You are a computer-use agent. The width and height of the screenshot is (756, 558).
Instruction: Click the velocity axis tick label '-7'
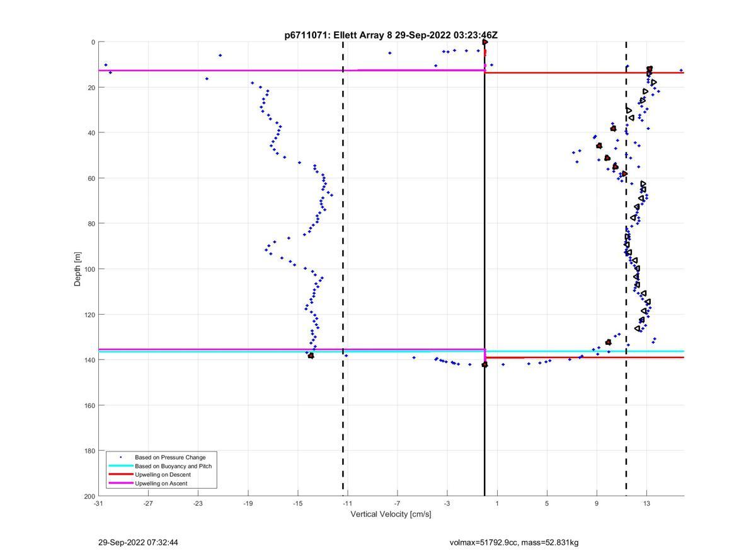pyautogui.click(x=397, y=503)
